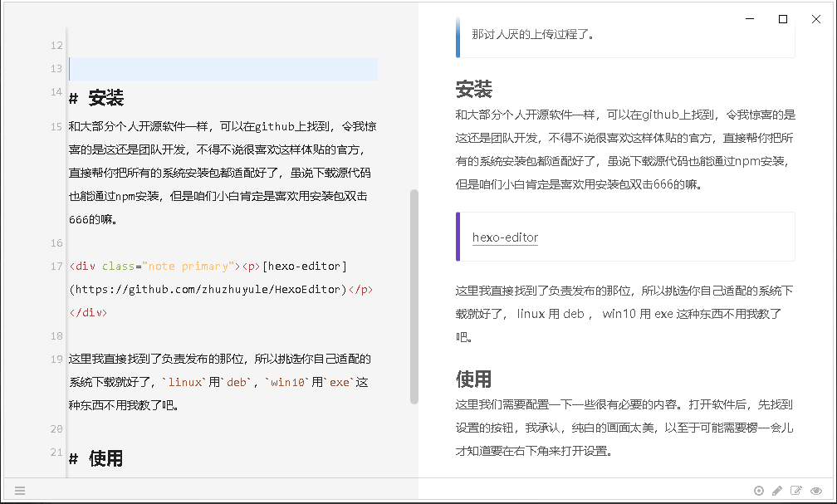Viewport: 837px width, 504px height.
Task: Place the cursor on empty highlighted line 13
Action: click(223, 69)
